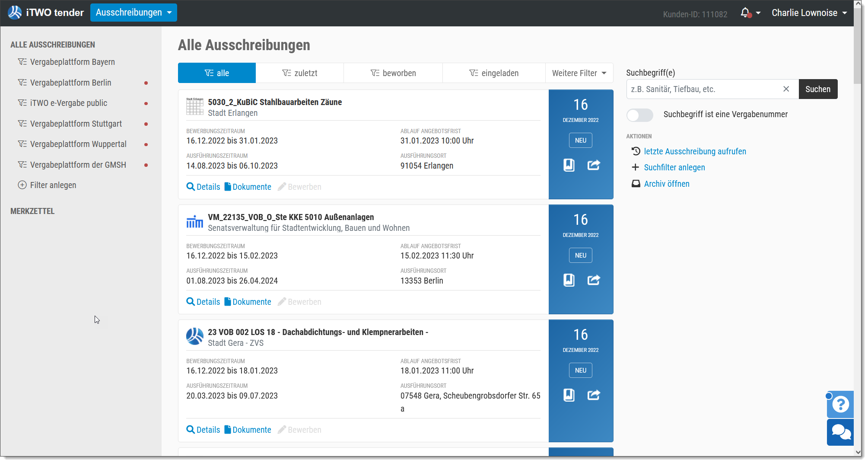Share the 23 VOB 002 LOS 18 tender
Viewport: 868px width, 463px height.
tap(594, 395)
